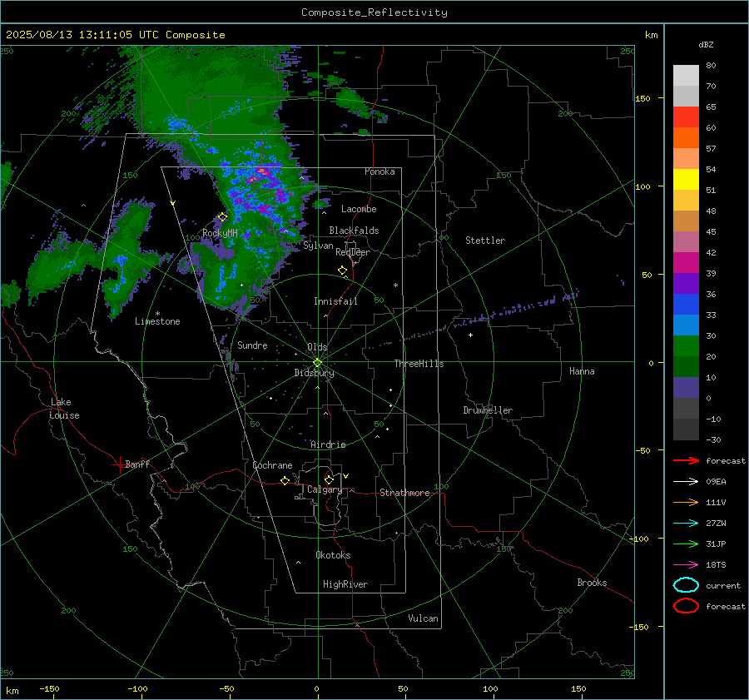The image size is (749, 700).
Task: Click the Hanna city label
Action: 582,371
